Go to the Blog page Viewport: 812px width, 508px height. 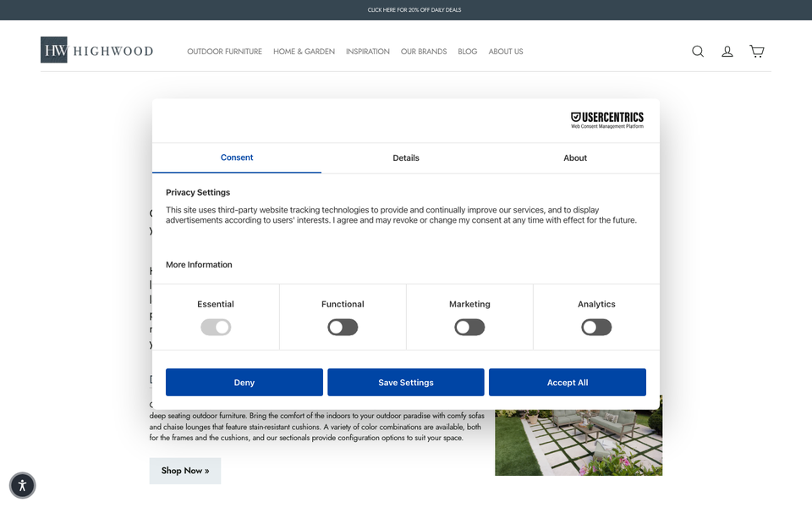pos(467,52)
